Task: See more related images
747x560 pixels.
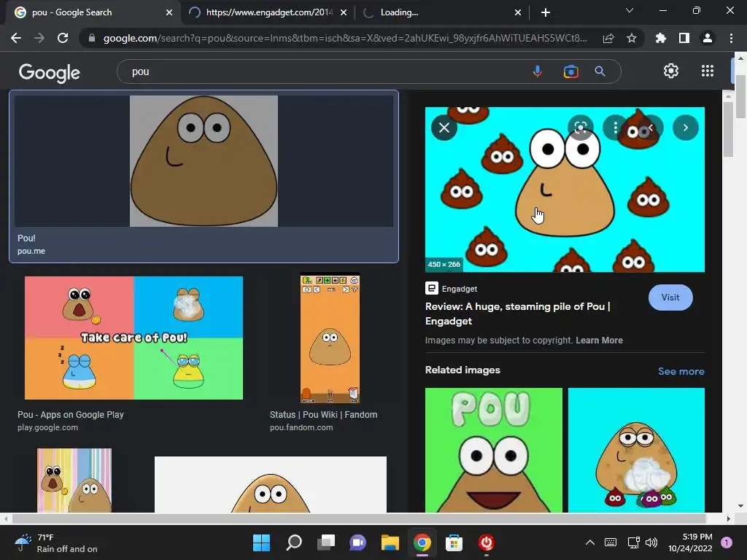Action: (681, 371)
